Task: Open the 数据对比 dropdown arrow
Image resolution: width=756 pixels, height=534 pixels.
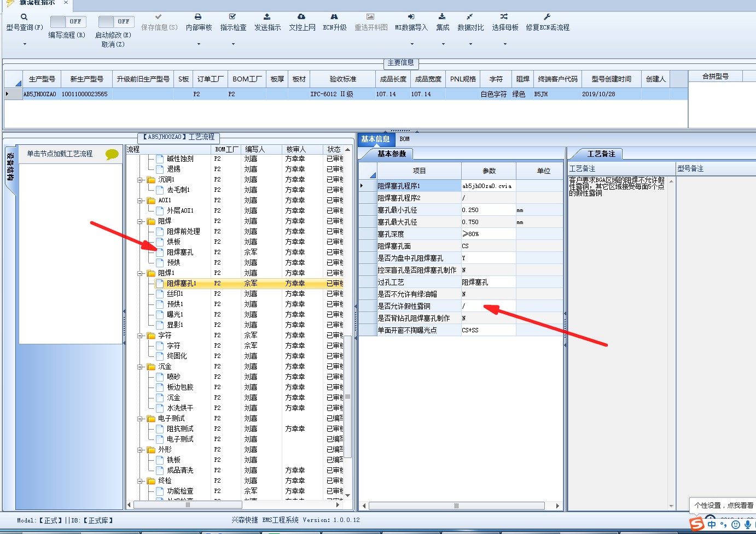Action: click(470, 44)
